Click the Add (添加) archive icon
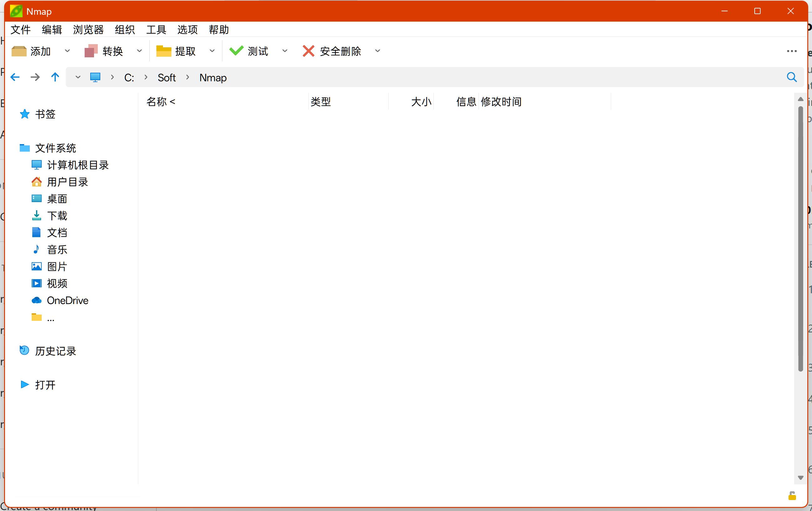The image size is (812, 511). click(x=19, y=51)
